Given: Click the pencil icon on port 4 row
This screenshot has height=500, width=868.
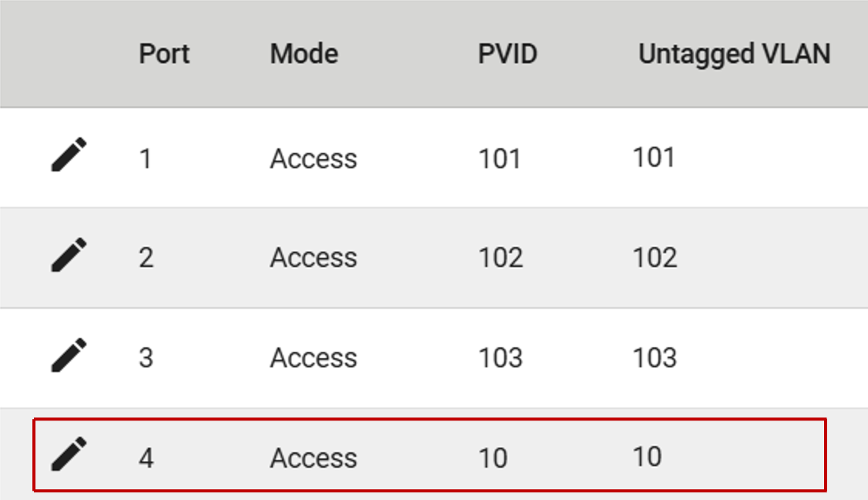Looking at the screenshot, I should [x=69, y=454].
